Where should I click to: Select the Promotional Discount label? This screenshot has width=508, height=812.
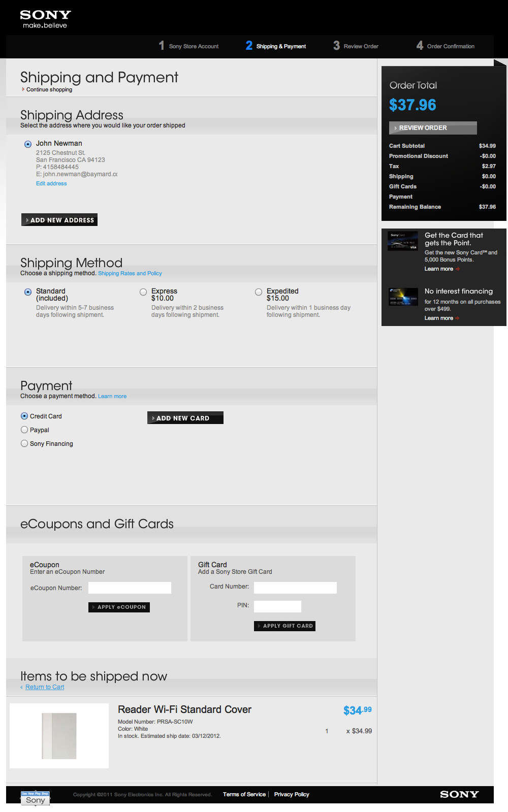(x=419, y=156)
